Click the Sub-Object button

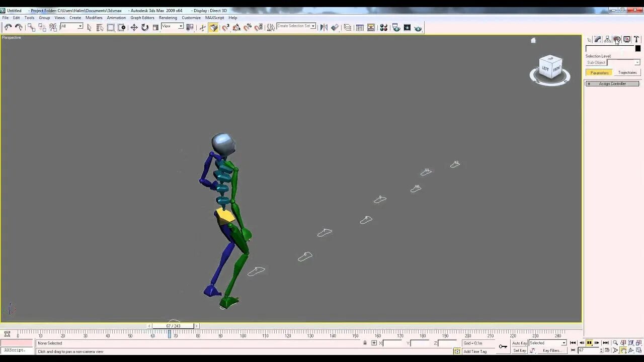596,62
